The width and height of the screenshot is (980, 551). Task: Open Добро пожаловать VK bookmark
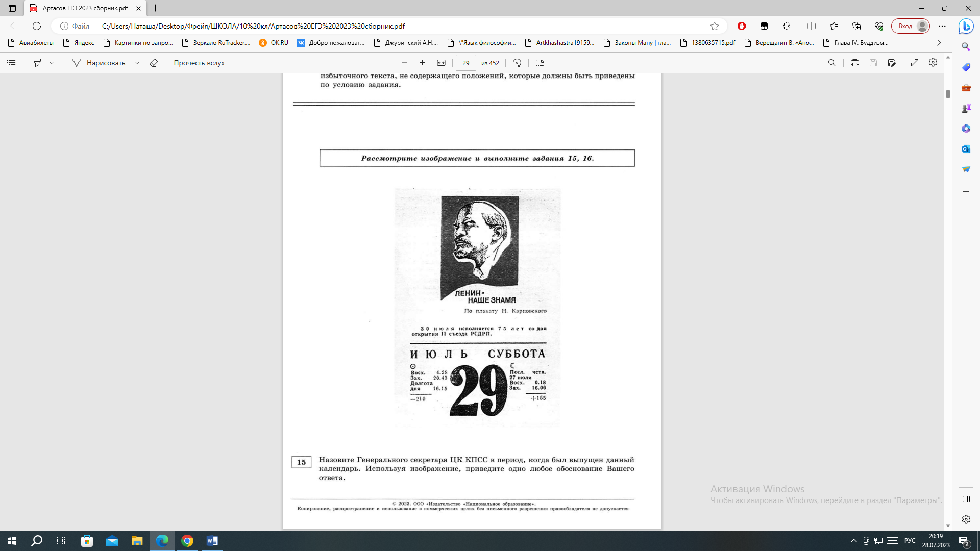coord(331,43)
